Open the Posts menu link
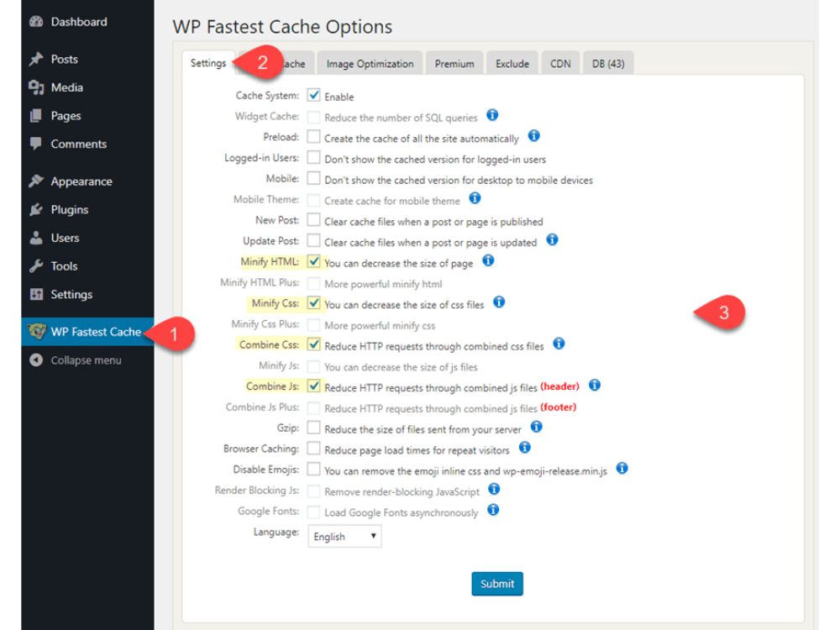Screen dimensions: 840x630 point(65,59)
